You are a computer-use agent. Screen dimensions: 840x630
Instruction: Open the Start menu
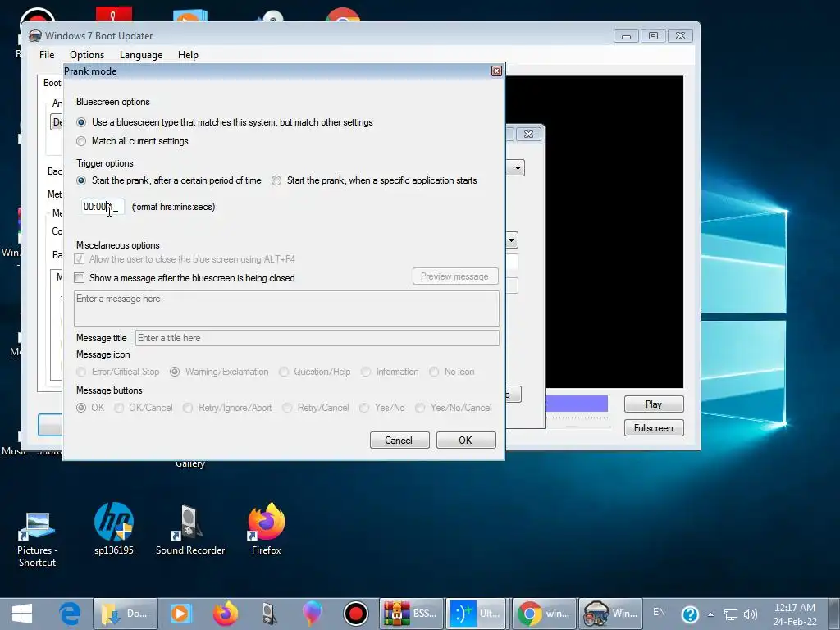coord(22,614)
